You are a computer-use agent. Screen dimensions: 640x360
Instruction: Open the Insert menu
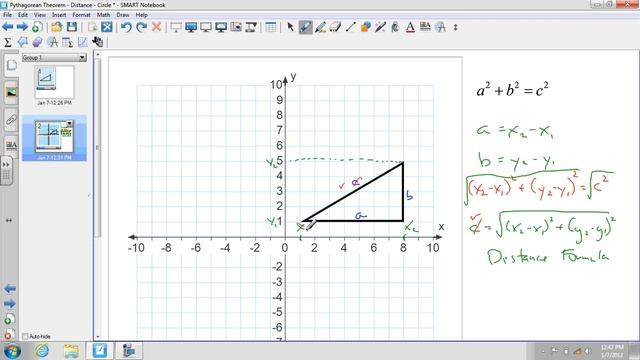point(59,15)
